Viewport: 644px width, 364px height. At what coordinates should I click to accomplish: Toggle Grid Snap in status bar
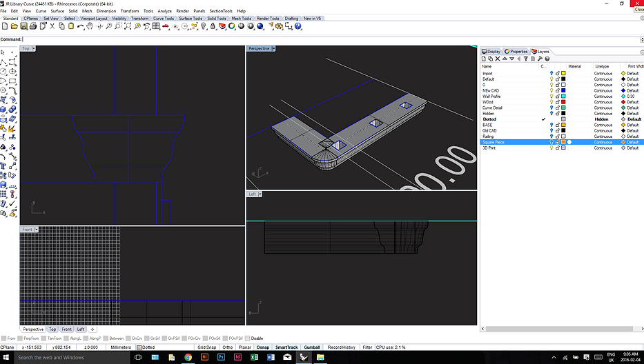click(206, 347)
